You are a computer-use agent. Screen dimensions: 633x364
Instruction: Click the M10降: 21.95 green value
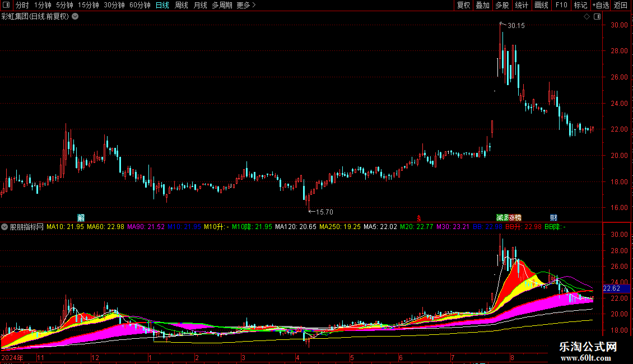(252, 227)
